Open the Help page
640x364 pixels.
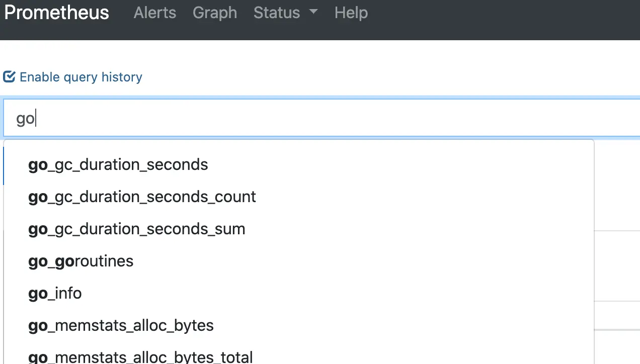point(351,13)
